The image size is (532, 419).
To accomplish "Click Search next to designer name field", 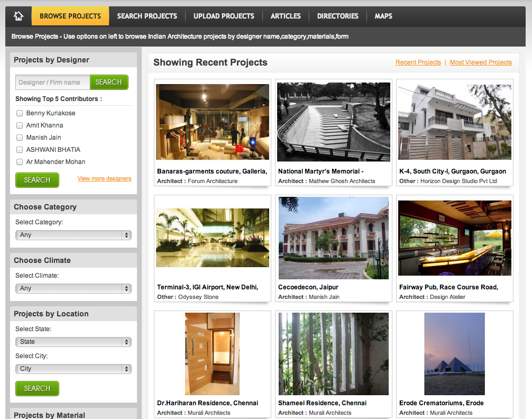I will coord(109,82).
